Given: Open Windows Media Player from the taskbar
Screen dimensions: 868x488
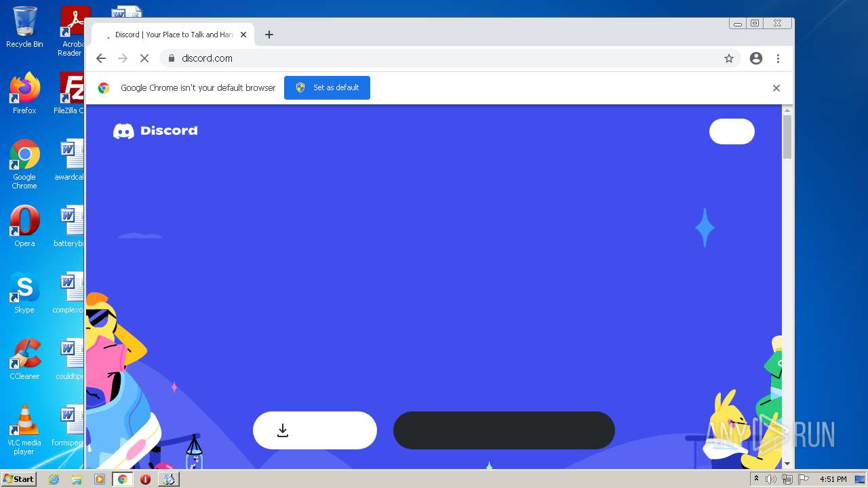Looking at the screenshot, I should (100, 479).
